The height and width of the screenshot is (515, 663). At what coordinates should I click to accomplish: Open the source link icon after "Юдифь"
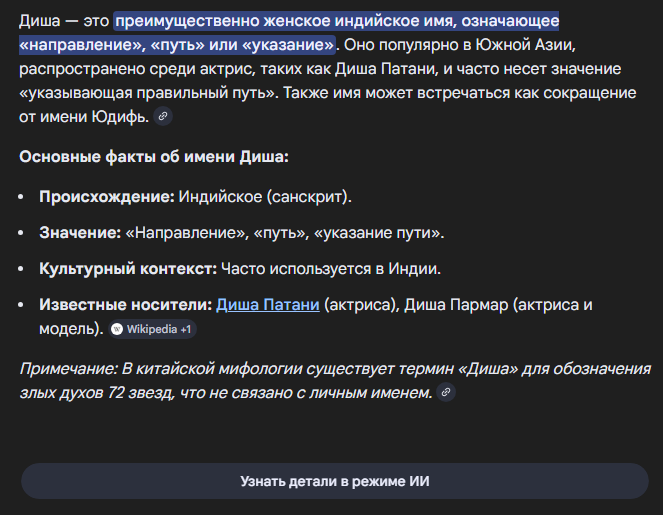[163, 116]
